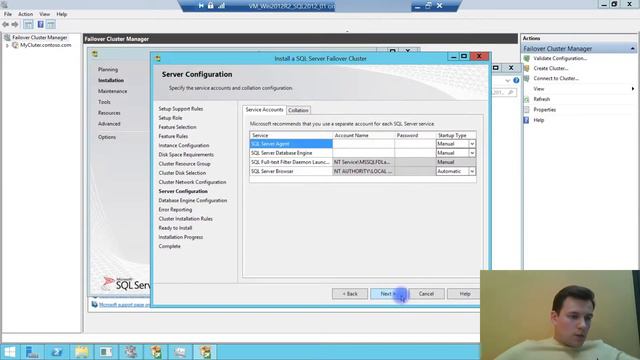Viewport: 640px width, 360px height.
Task: Select the SQL Full-text Filter Daemon Launcher row
Action: point(291,162)
